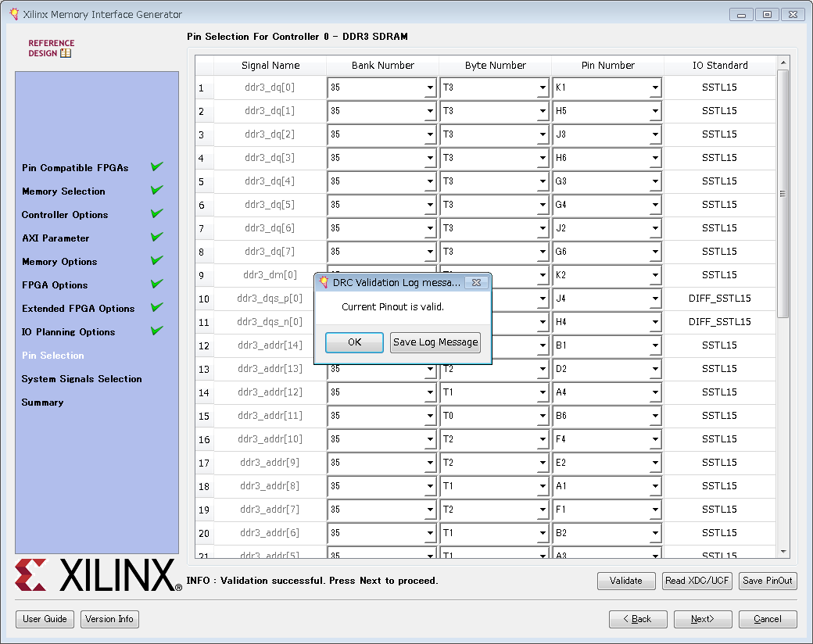Select System Signals Selection in sidebar

(x=81, y=379)
